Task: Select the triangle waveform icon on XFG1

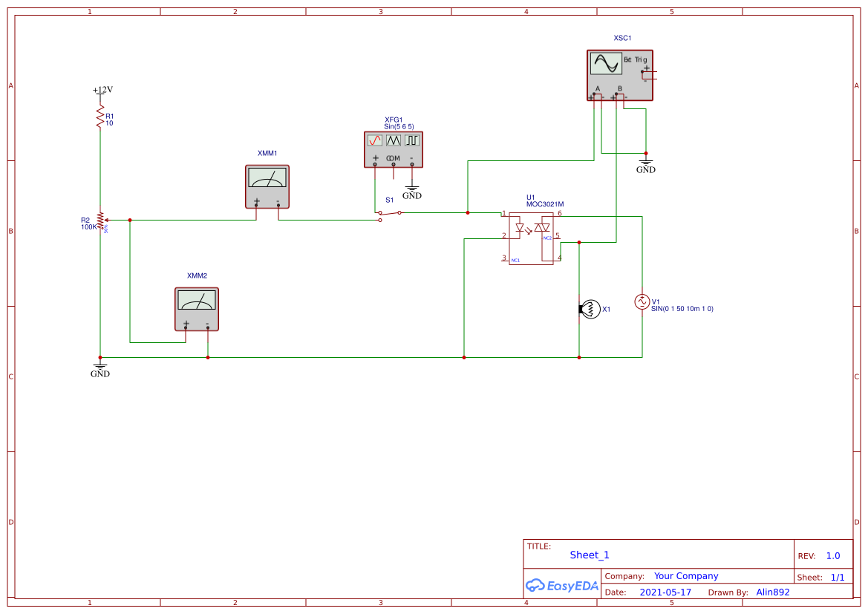Action: click(x=393, y=140)
